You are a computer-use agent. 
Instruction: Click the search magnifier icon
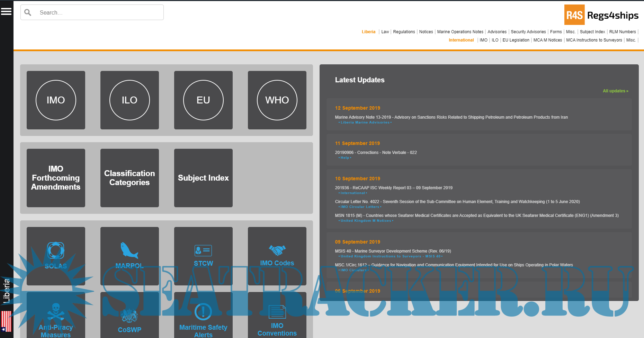pos(28,12)
